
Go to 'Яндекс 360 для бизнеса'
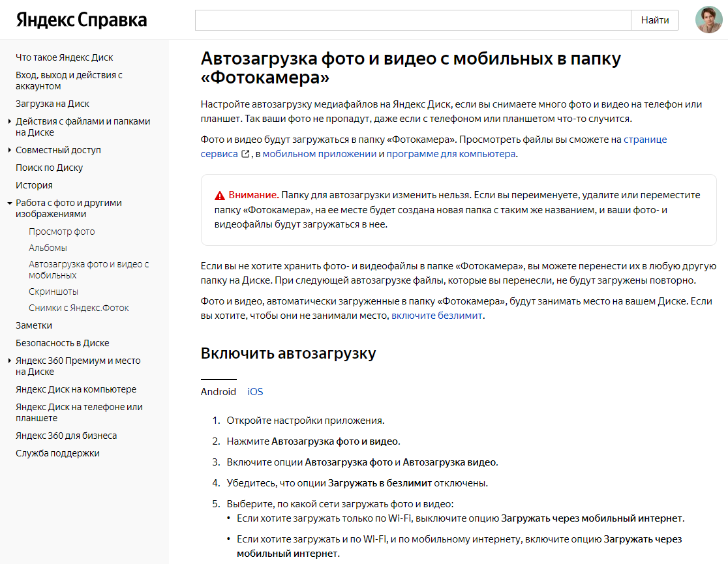pyautogui.click(x=67, y=436)
